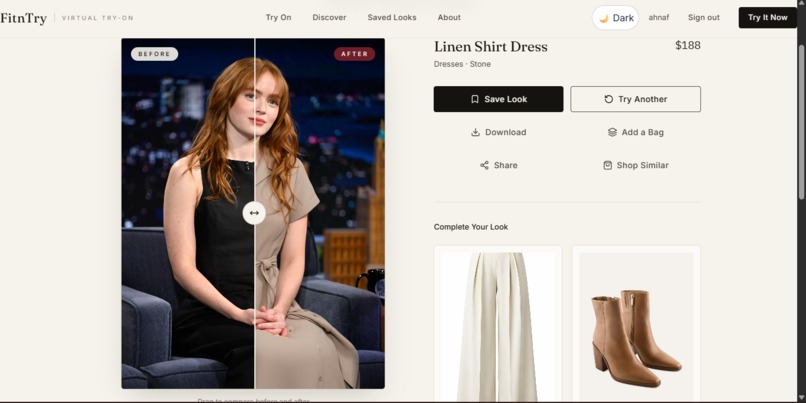The height and width of the screenshot is (403, 806).
Task: Open the white wide-leg trousers product card
Action: [498, 324]
